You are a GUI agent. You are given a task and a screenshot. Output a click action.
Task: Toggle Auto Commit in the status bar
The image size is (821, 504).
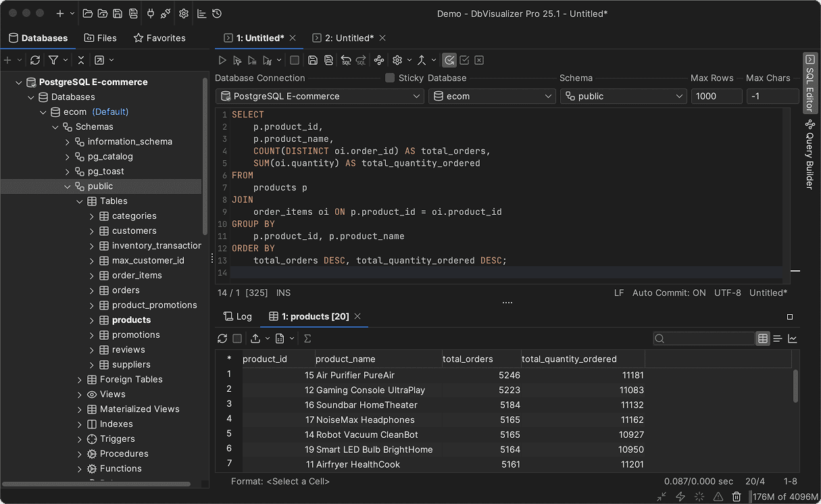point(667,293)
